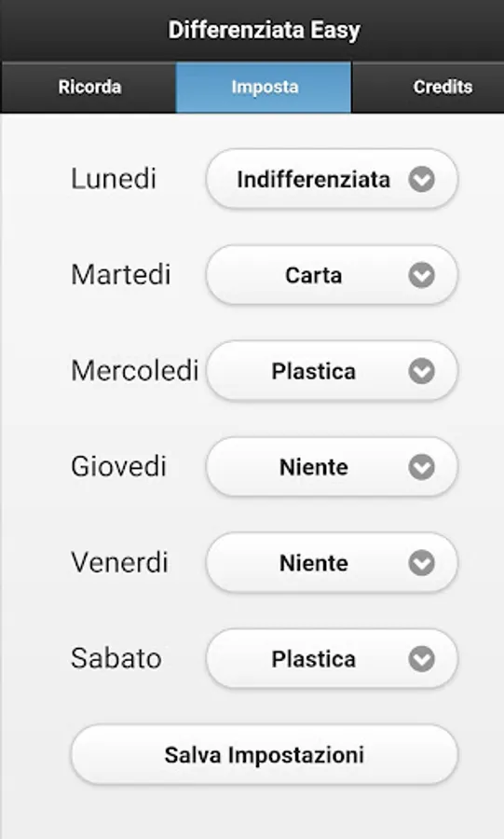Open the Indifferenziata dropdown for Lunedi

332,179
